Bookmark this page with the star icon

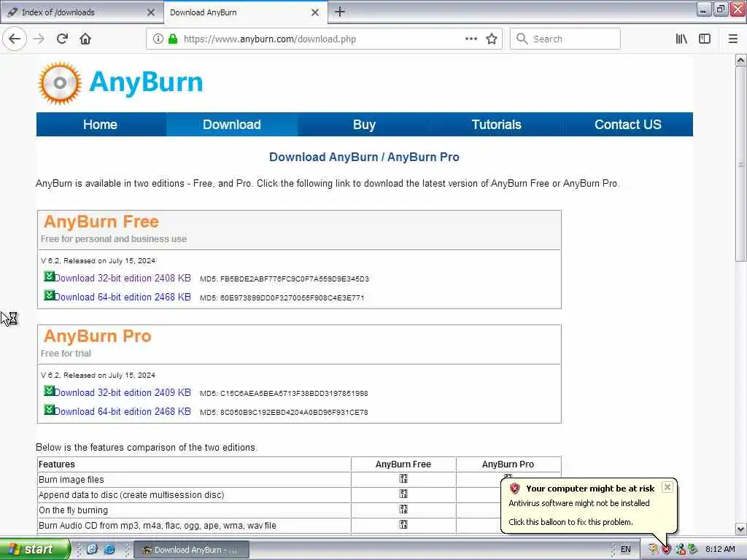click(492, 39)
